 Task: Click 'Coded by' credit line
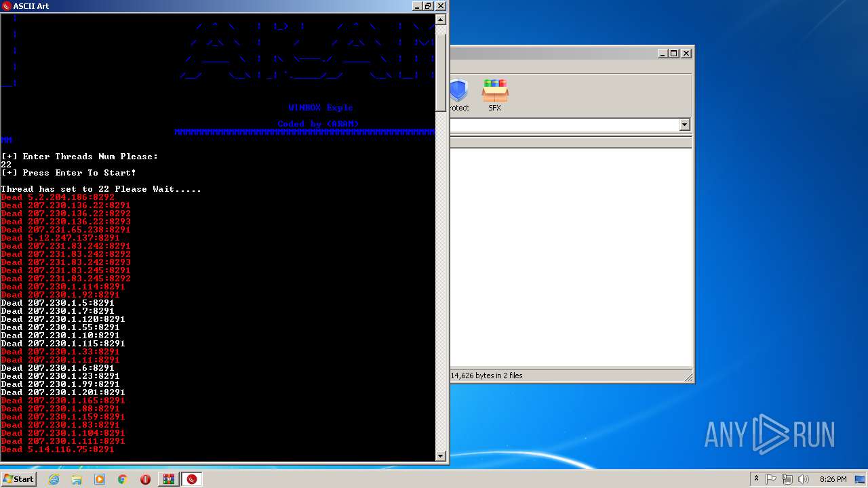318,124
